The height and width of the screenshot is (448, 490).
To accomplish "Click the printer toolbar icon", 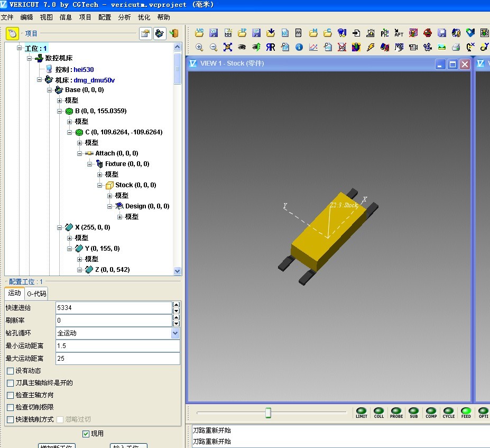I will (456, 47).
